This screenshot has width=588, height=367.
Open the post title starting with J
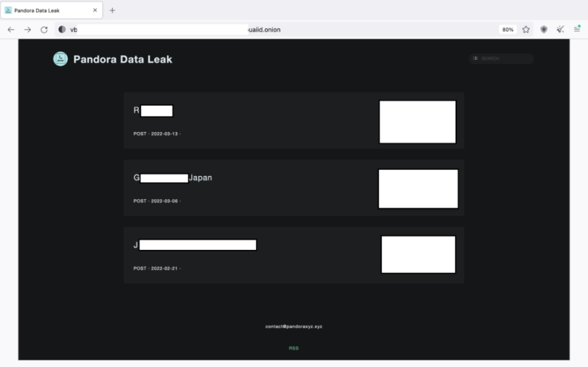[195, 245]
